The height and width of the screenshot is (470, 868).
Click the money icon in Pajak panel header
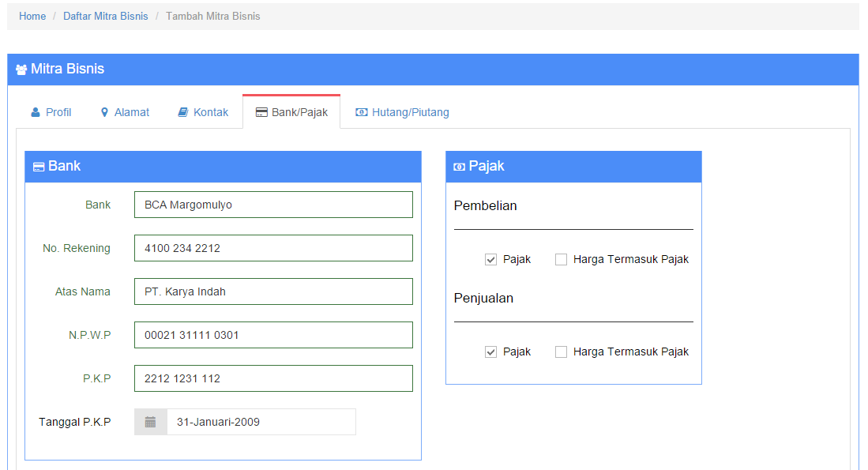coord(459,167)
